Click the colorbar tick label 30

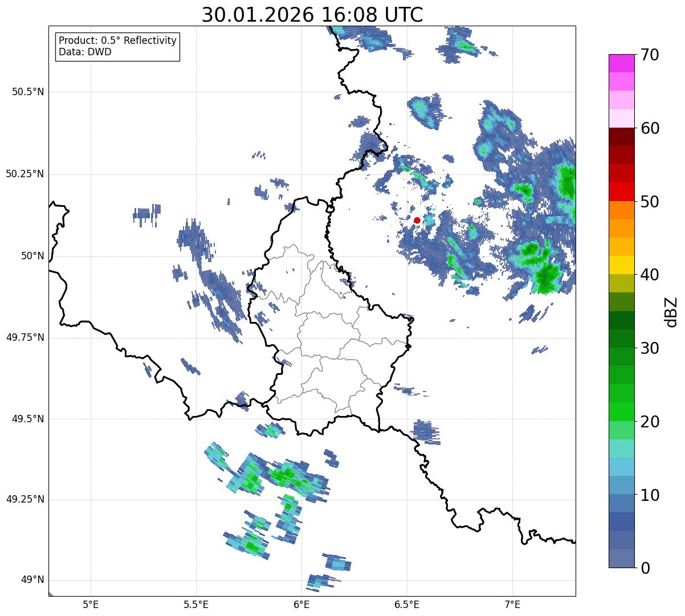pos(650,348)
